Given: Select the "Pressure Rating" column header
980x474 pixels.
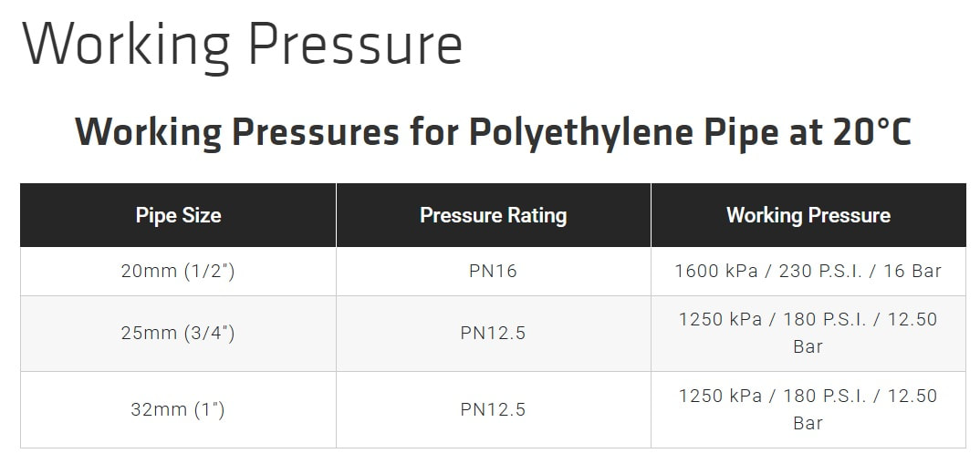Looking at the screenshot, I should (x=493, y=215).
